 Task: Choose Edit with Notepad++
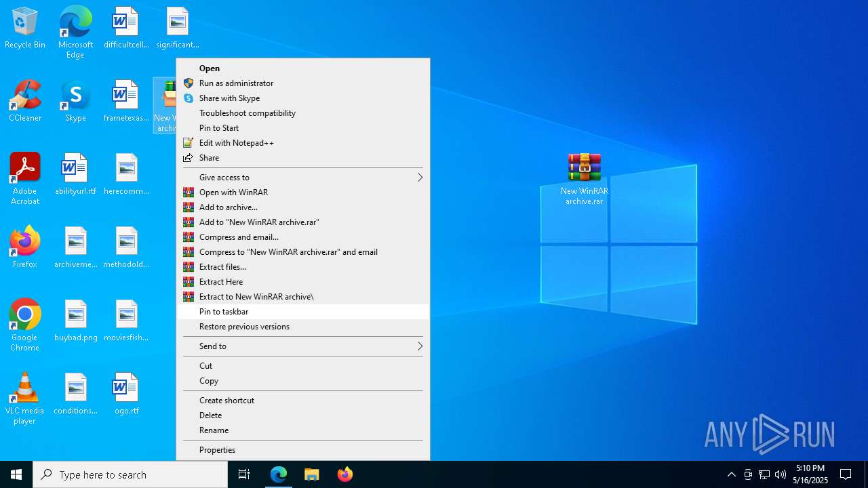pos(303,143)
